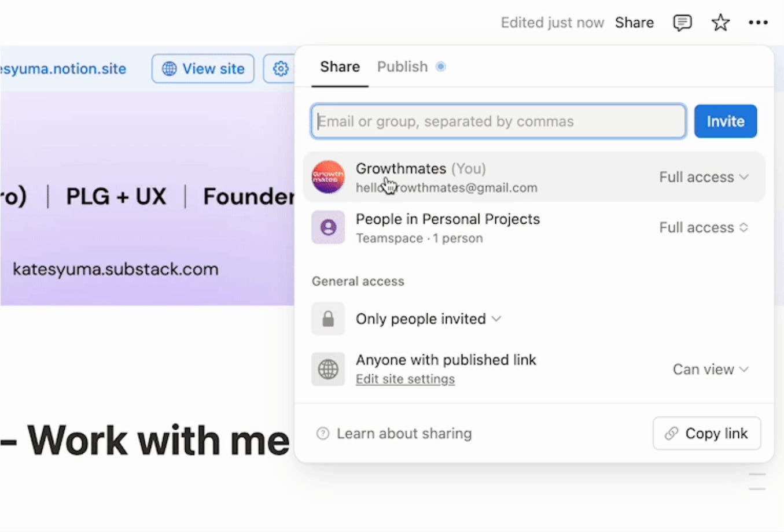The image size is (784, 532).
Task: Click the Work with me heading
Action: [158, 441]
